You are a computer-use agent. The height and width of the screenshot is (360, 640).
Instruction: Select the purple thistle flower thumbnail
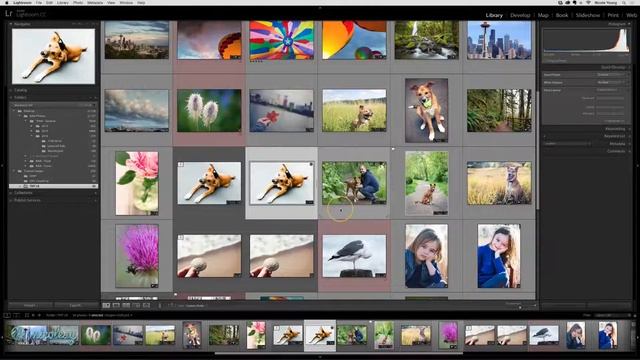click(x=137, y=256)
